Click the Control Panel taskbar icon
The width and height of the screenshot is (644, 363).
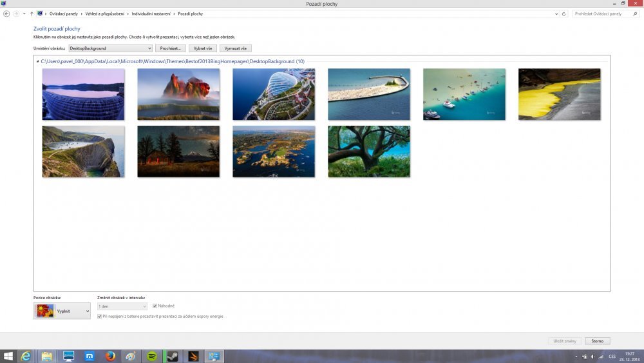[x=214, y=356]
